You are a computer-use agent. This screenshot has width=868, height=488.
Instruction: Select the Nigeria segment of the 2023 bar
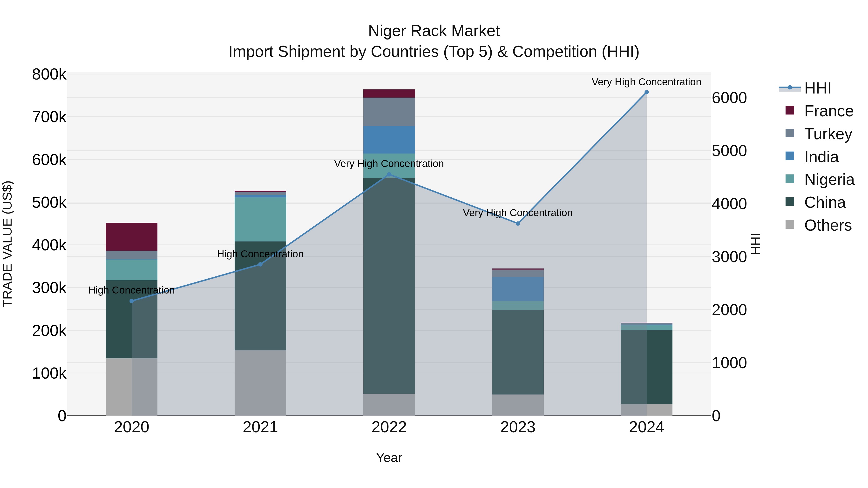coord(518,306)
